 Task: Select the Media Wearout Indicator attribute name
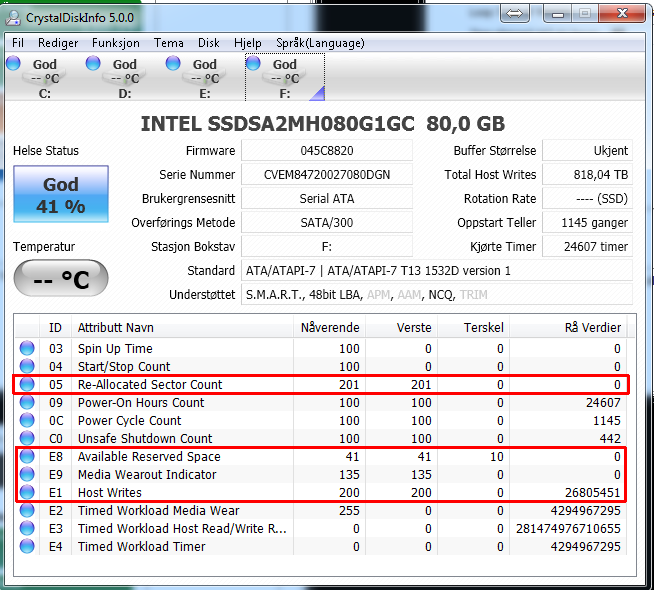(147, 475)
